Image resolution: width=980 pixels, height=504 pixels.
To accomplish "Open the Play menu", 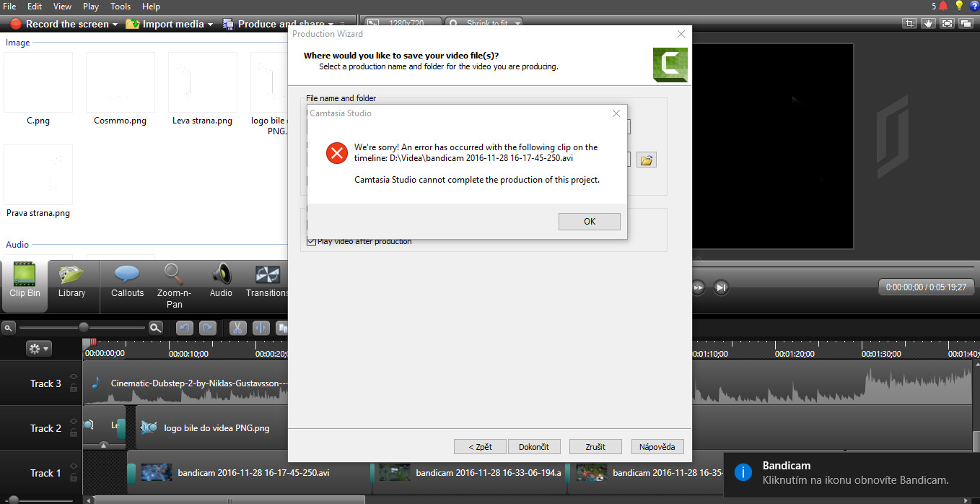I will tap(91, 6).
